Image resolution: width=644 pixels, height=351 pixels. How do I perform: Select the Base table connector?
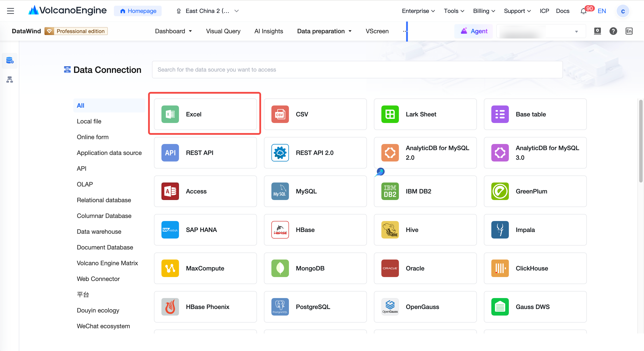click(535, 114)
